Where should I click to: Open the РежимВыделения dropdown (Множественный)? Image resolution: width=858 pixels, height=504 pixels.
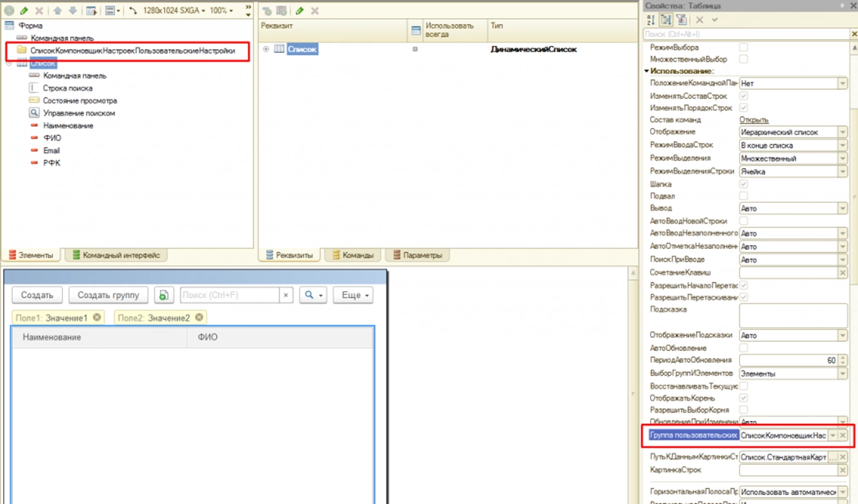843,159
